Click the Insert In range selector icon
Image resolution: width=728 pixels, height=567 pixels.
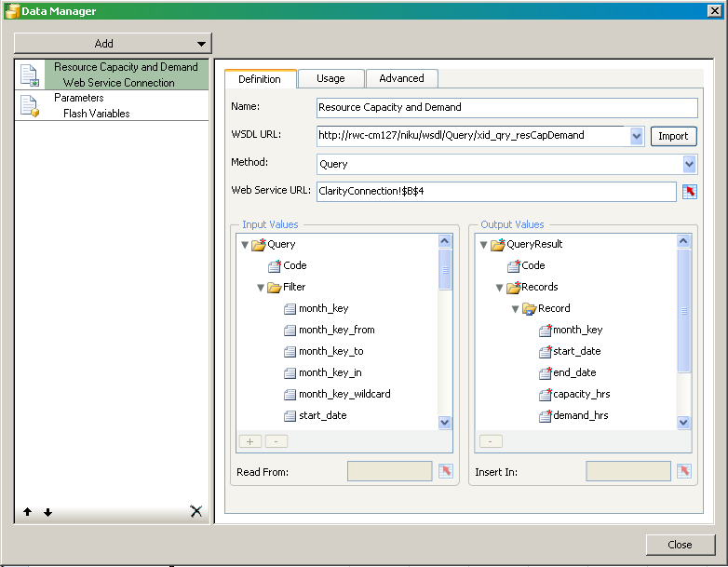click(x=684, y=471)
